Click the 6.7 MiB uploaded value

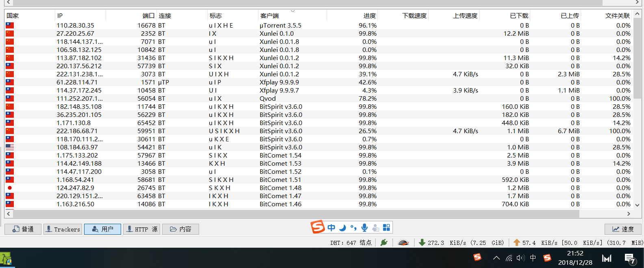pos(568,131)
